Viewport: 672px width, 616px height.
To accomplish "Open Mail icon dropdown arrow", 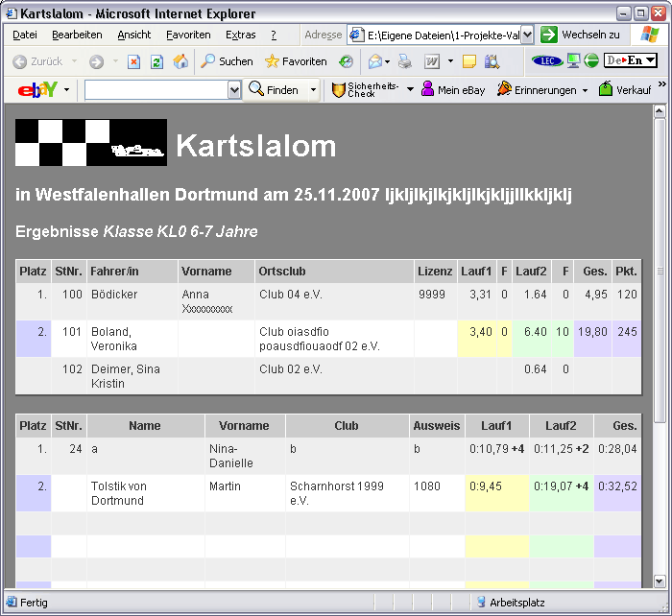I will 388,62.
